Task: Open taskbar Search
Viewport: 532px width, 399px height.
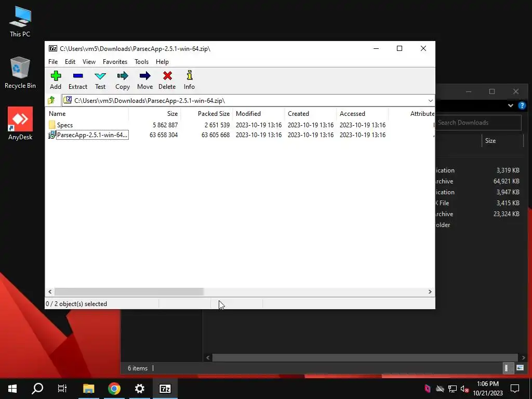Action: click(37, 389)
